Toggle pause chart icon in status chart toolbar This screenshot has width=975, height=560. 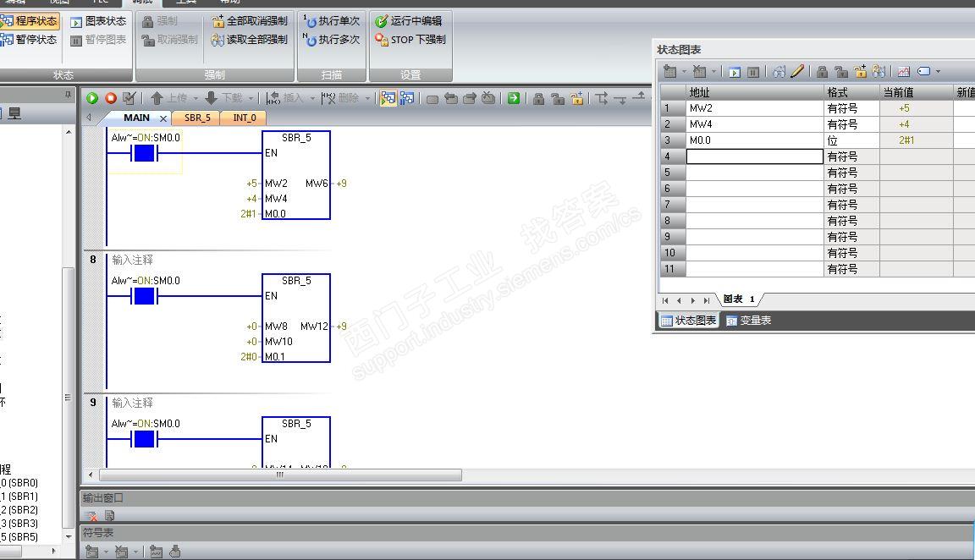(753, 72)
